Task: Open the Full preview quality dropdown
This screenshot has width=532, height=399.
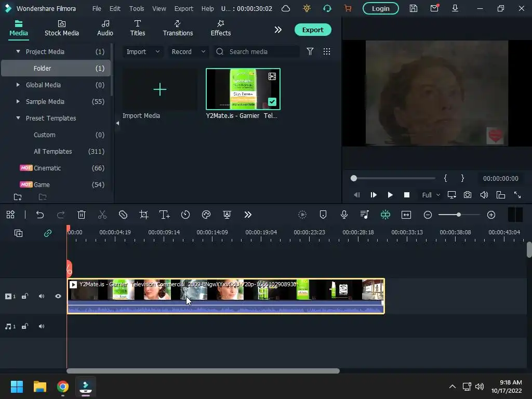Action: (431, 195)
